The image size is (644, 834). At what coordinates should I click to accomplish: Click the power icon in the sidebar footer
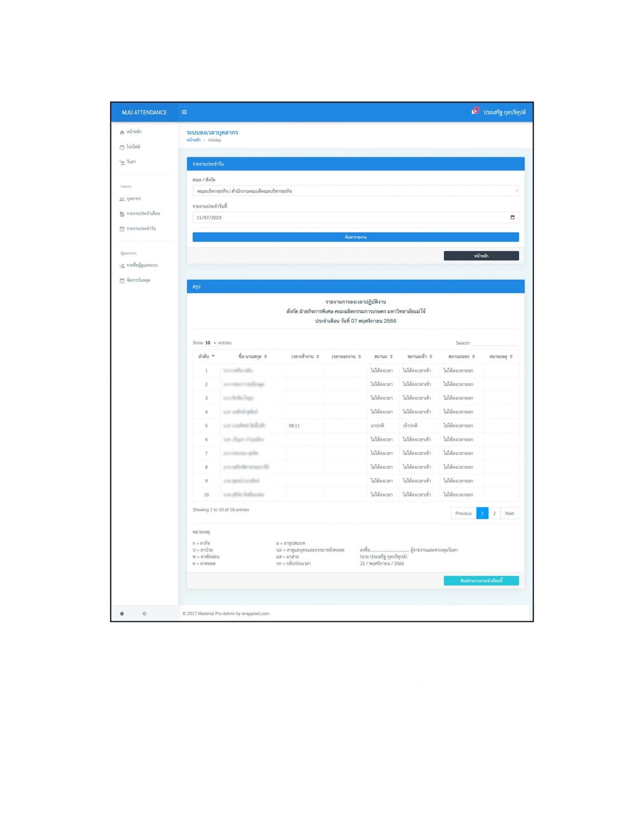point(144,613)
